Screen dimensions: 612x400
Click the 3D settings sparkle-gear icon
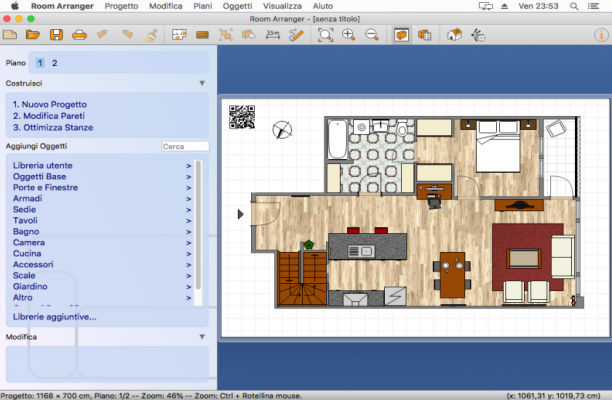(478, 35)
